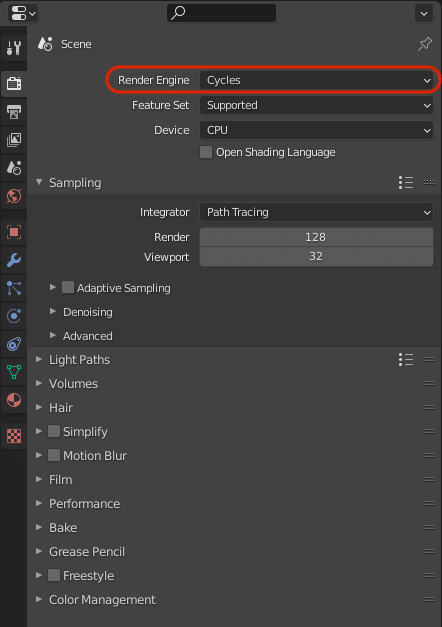442x627 pixels.
Task: Open Particles properties tab icon
Action: coord(14,288)
